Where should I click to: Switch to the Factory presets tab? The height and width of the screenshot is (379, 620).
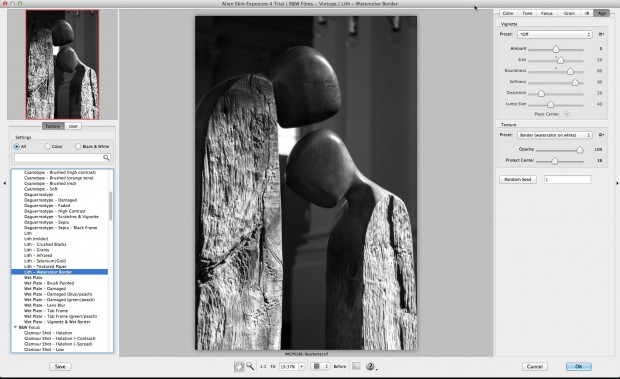(x=53, y=126)
